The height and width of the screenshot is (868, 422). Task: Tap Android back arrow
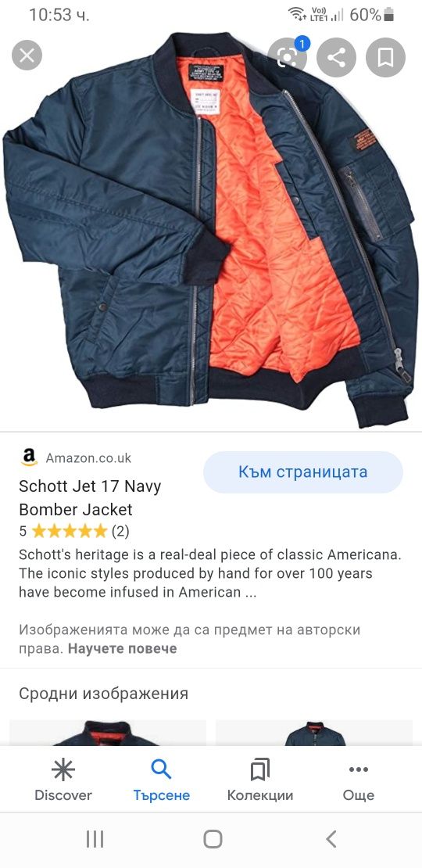(331, 839)
